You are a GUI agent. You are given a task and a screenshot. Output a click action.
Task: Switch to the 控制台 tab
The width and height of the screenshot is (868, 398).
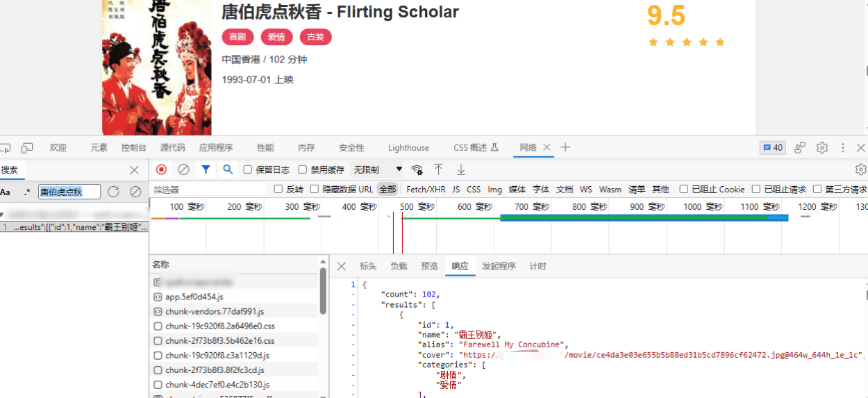(x=133, y=148)
